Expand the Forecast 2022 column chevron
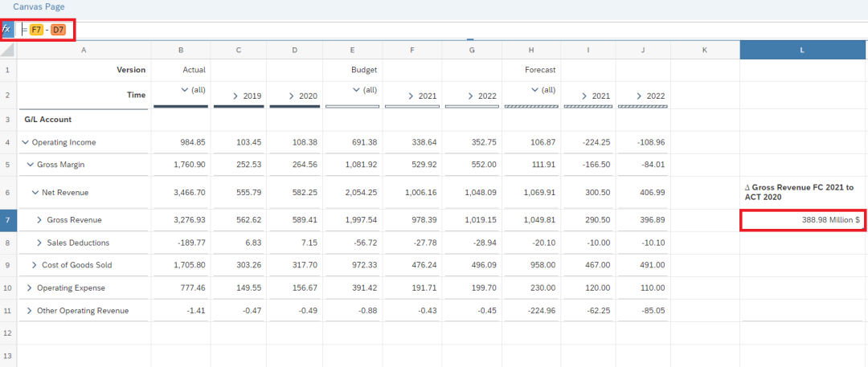The height and width of the screenshot is (367, 868). [640, 96]
